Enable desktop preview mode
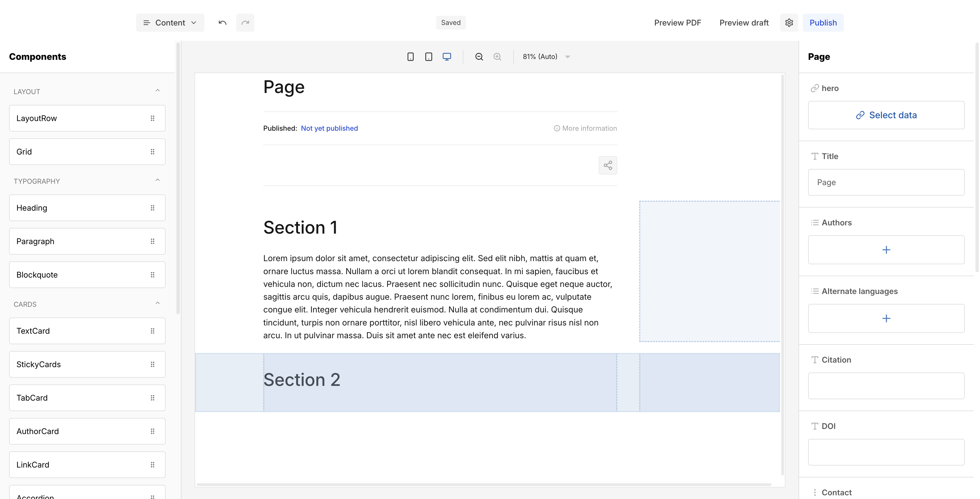980x499 pixels. (446, 56)
